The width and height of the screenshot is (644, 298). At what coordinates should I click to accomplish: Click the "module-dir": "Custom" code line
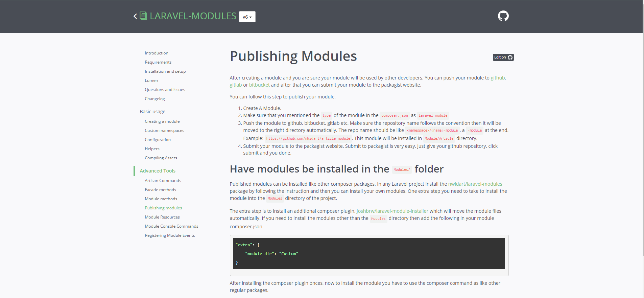[271, 254]
